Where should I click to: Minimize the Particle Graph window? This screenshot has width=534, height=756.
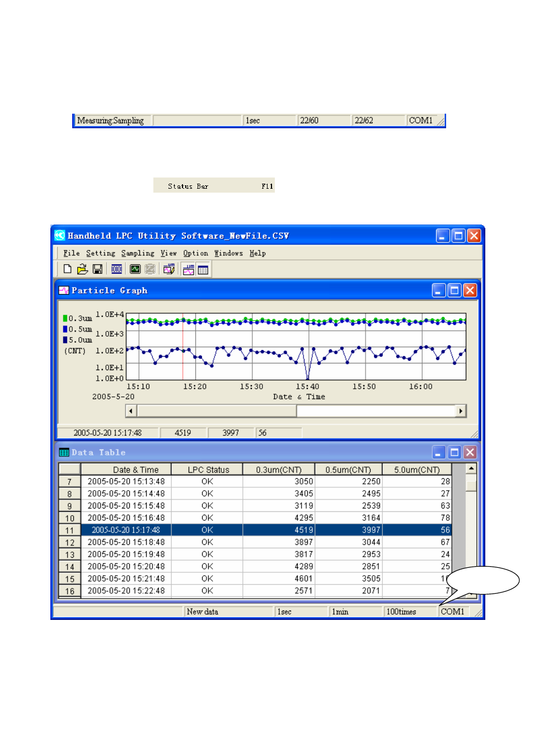(439, 290)
